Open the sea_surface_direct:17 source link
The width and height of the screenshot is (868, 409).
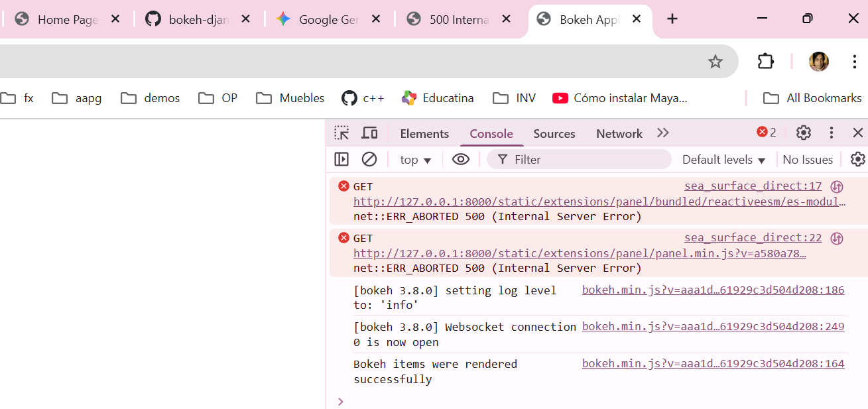pos(753,186)
